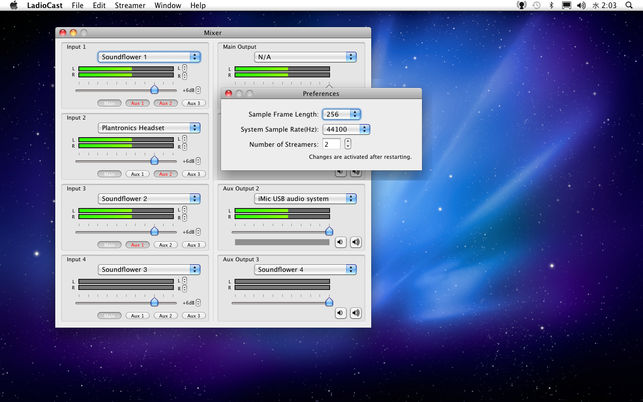643x402 pixels.
Task: Click the Aux Output 2 quiet speaker button
Action: coord(340,242)
